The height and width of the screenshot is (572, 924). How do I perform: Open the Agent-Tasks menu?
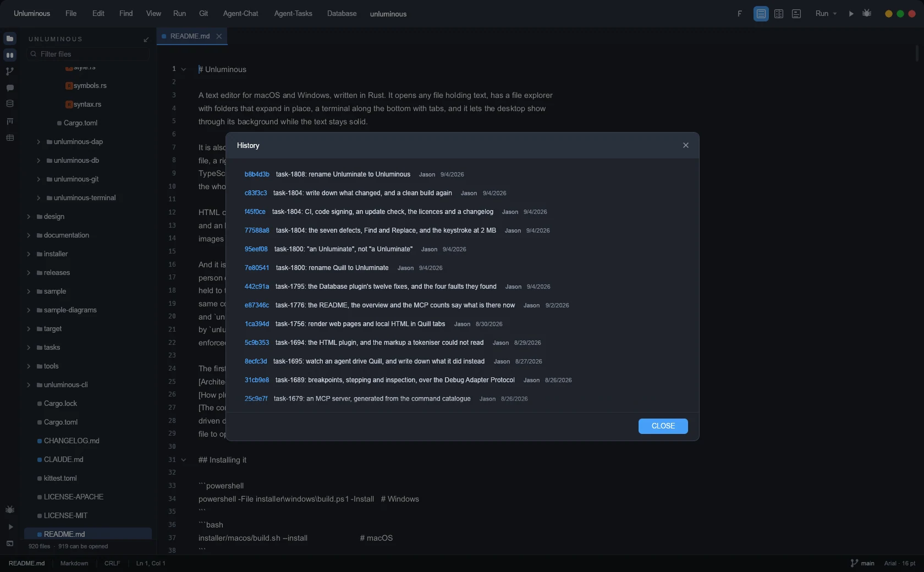(293, 14)
